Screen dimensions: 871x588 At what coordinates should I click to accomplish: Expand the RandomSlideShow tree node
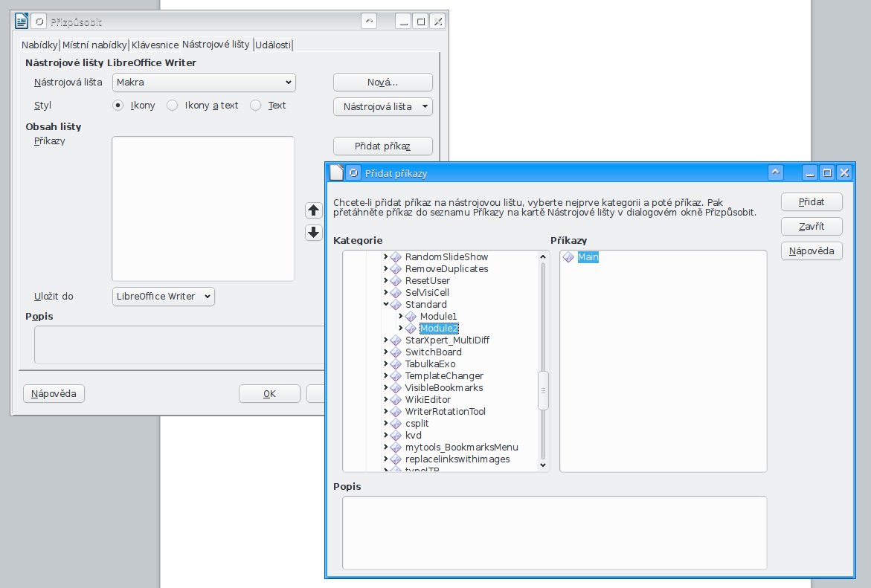tap(385, 256)
